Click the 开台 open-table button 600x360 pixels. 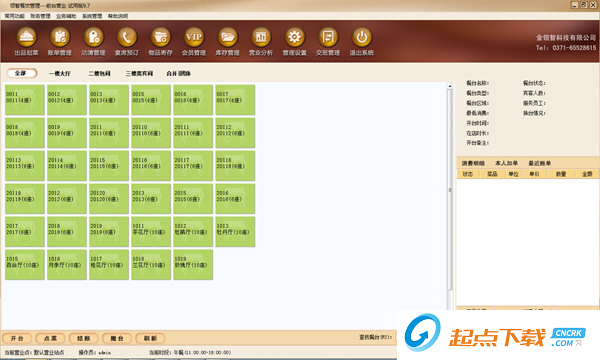tap(17, 338)
